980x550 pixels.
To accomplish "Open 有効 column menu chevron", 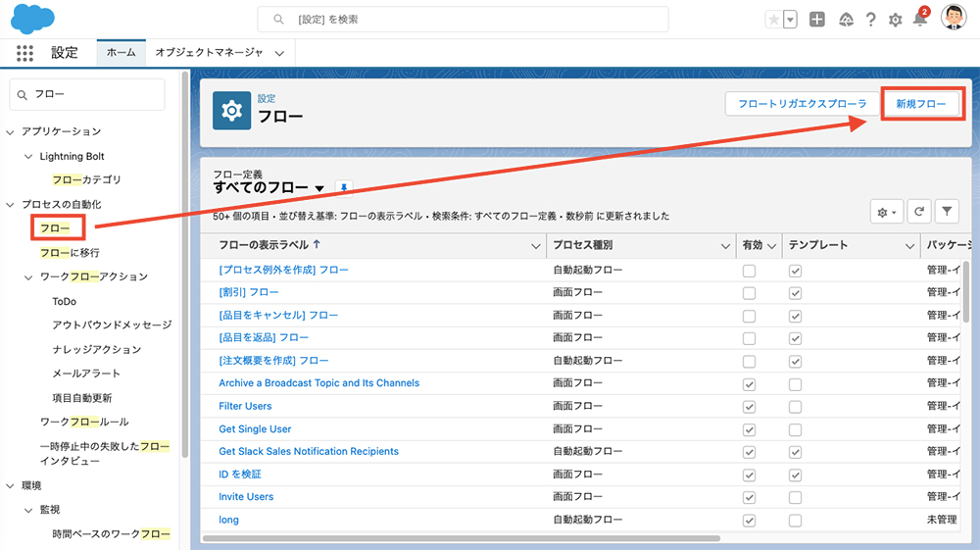I will point(772,246).
